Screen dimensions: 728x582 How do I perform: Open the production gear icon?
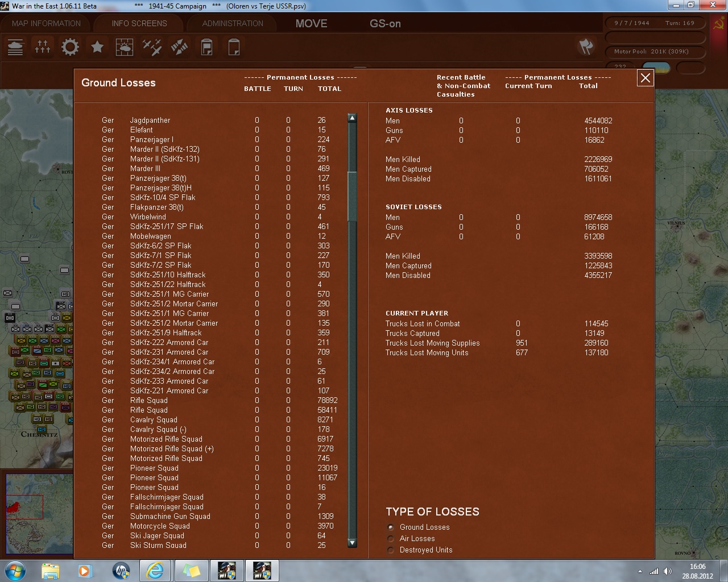(70, 47)
